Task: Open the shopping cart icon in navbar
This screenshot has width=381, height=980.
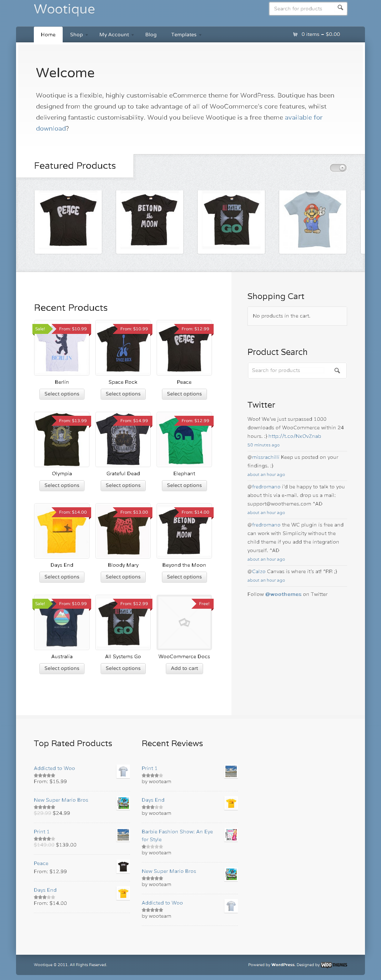Action: (295, 34)
